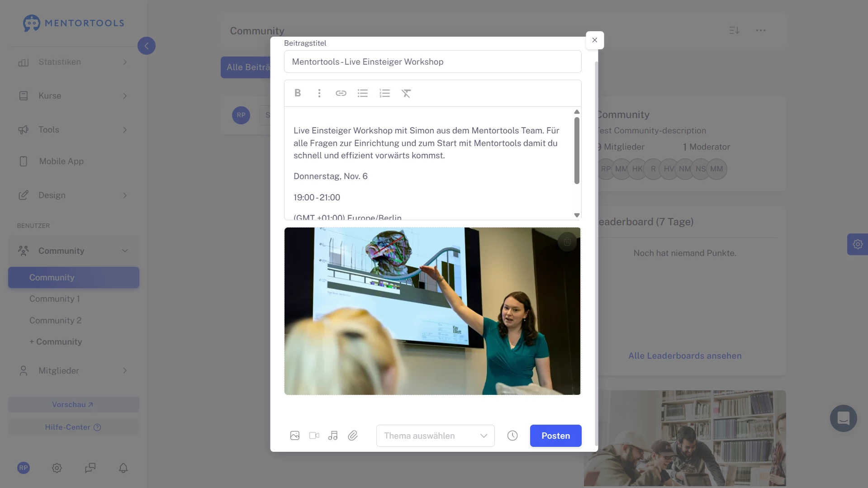
Task: Open the three-dot overflow menu top right
Action: coord(761,30)
